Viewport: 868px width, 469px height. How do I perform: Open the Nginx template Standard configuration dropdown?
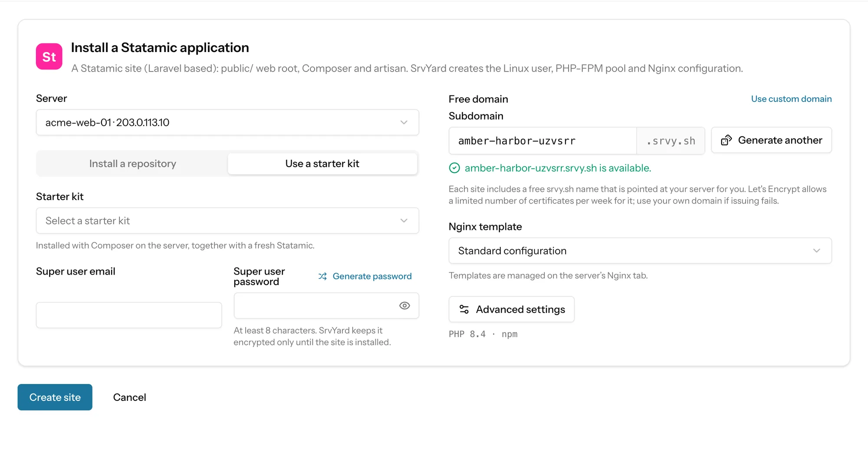click(640, 251)
